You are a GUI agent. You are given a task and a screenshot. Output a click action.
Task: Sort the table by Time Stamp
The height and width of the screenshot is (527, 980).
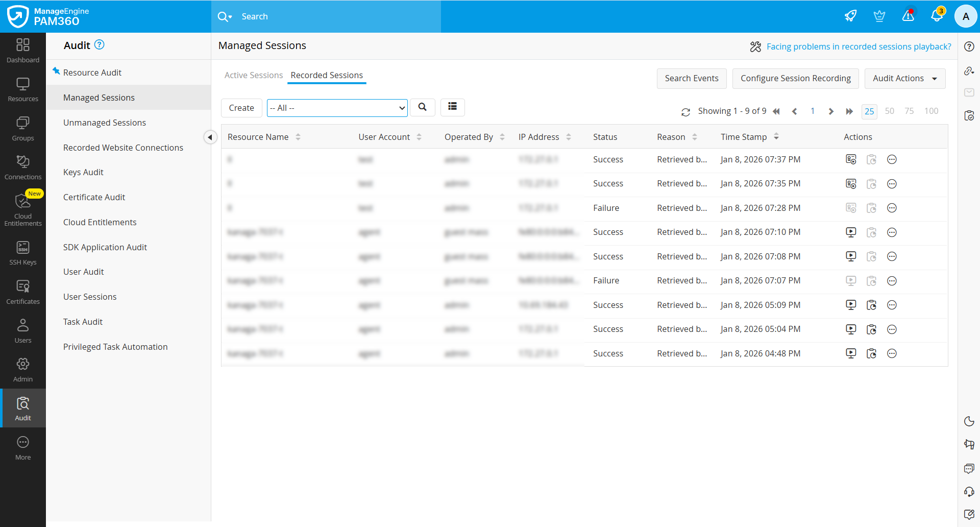[x=776, y=137]
